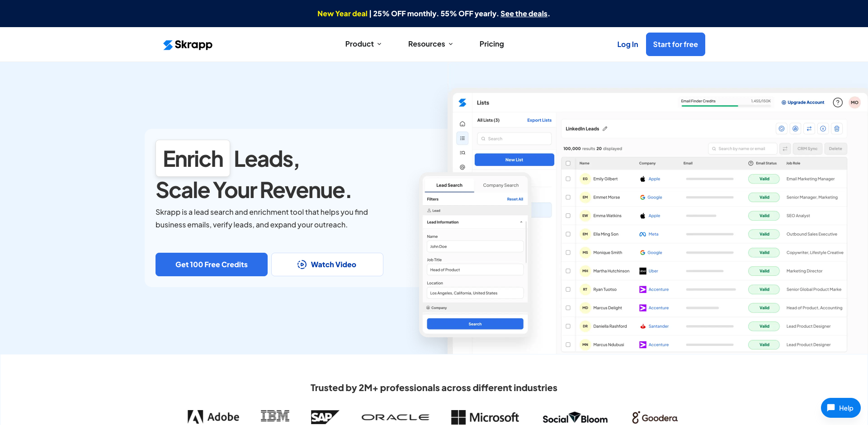This screenshot has height=425, width=868.
Task: Click the sync arrows button before CRM Sync
Action: point(785,149)
